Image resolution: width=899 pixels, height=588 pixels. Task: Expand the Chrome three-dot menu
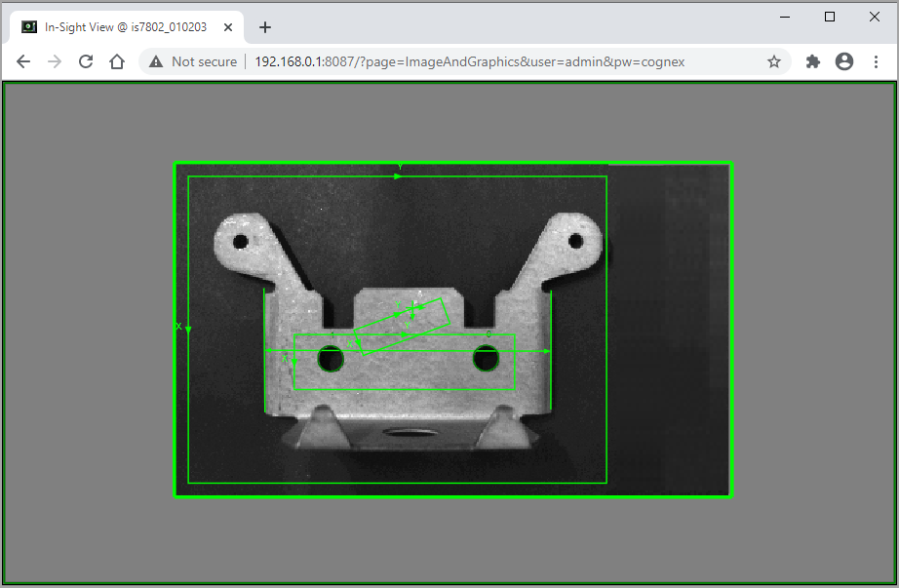tap(877, 61)
